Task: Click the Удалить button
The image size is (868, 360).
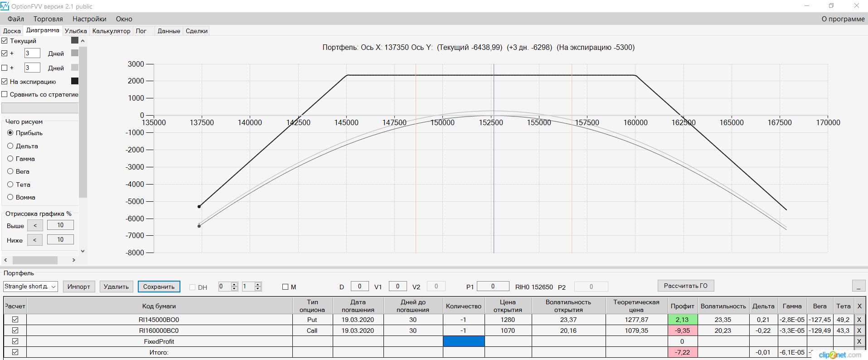Action: pos(116,287)
